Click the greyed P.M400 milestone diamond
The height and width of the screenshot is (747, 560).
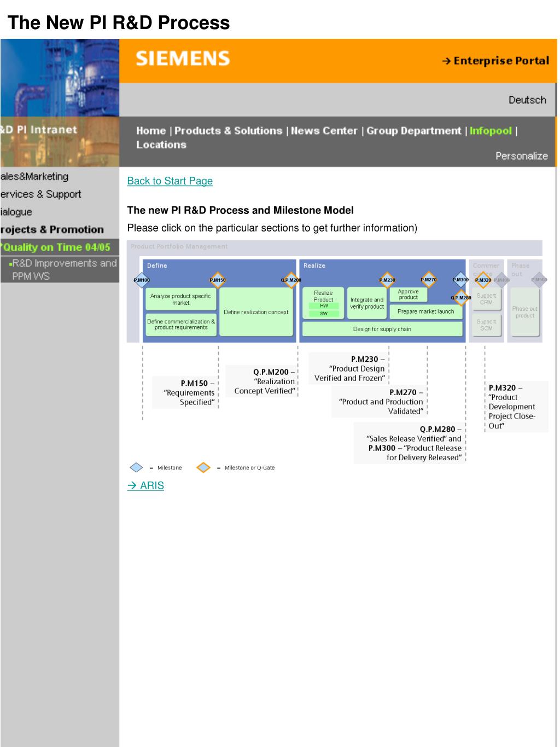pyautogui.click(x=501, y=280)
